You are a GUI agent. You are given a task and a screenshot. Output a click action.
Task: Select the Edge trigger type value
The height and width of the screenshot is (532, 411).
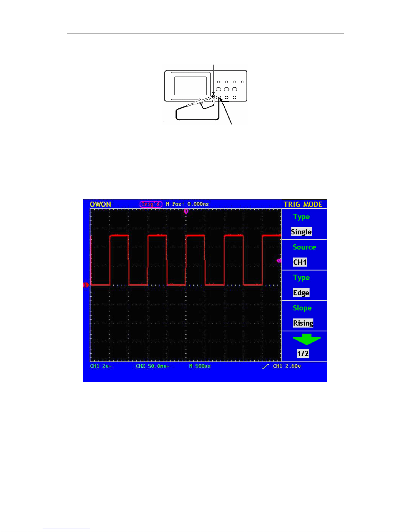click(x=301, y=293)
